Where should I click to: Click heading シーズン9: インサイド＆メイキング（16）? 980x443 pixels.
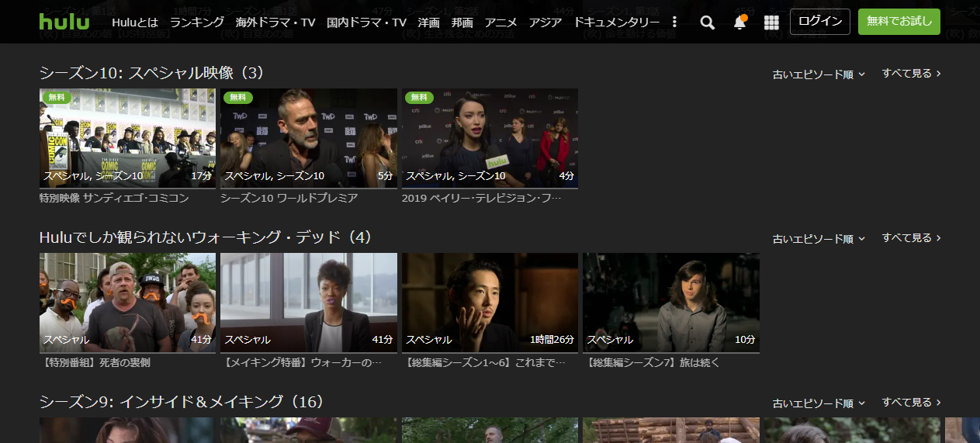tap(182, 402)
